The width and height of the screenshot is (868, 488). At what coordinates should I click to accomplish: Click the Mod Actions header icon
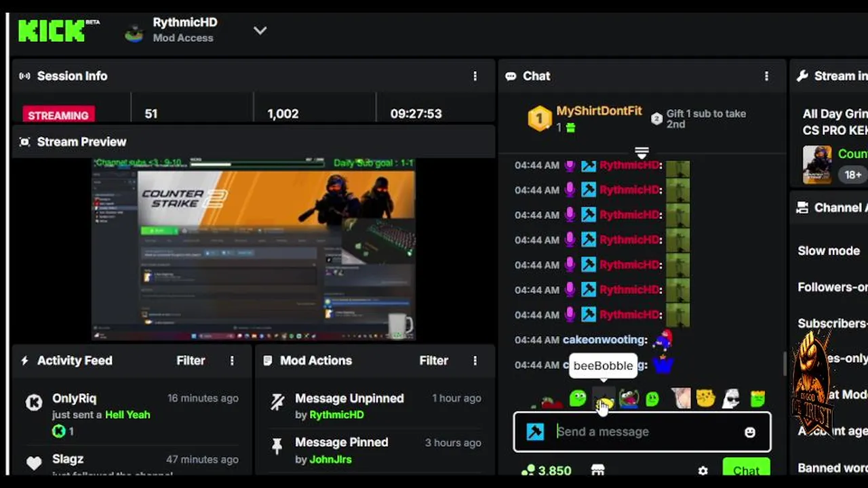tap(268, 361)
